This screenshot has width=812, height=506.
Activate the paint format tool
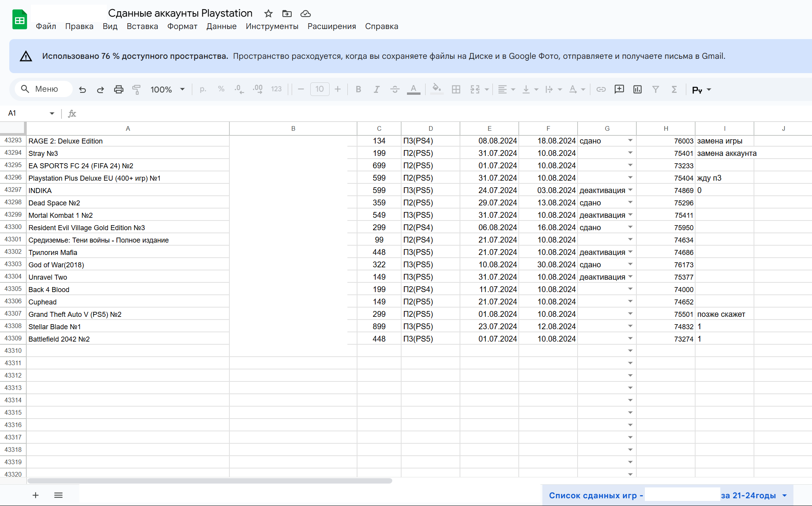coord(137,89)
